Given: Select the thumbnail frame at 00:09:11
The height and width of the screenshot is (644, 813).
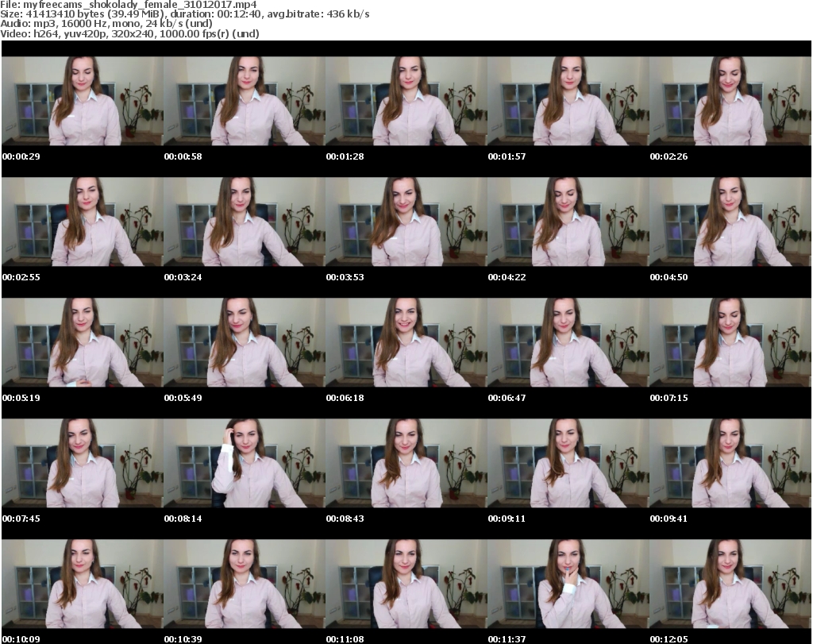Looking at the screenshot, I should click(x=568, y=463).
